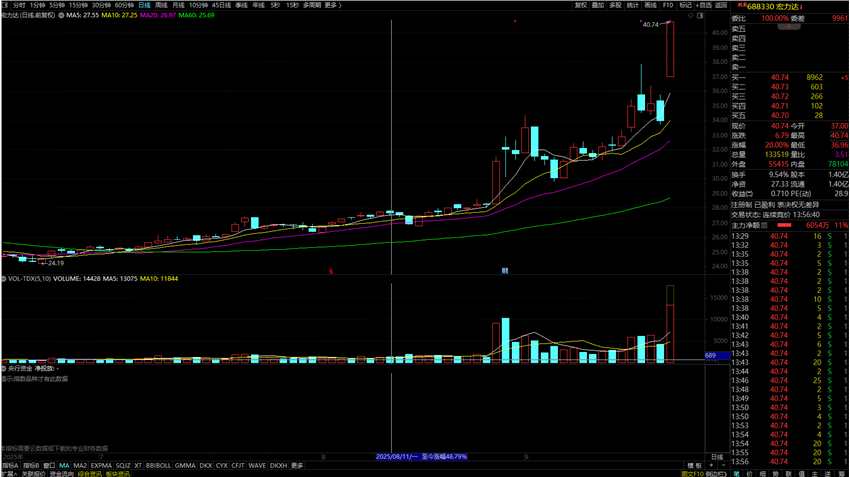Open the 多周期 multi-period view
The height and width of the screenshot is (477, 850).
pos(312,5)
